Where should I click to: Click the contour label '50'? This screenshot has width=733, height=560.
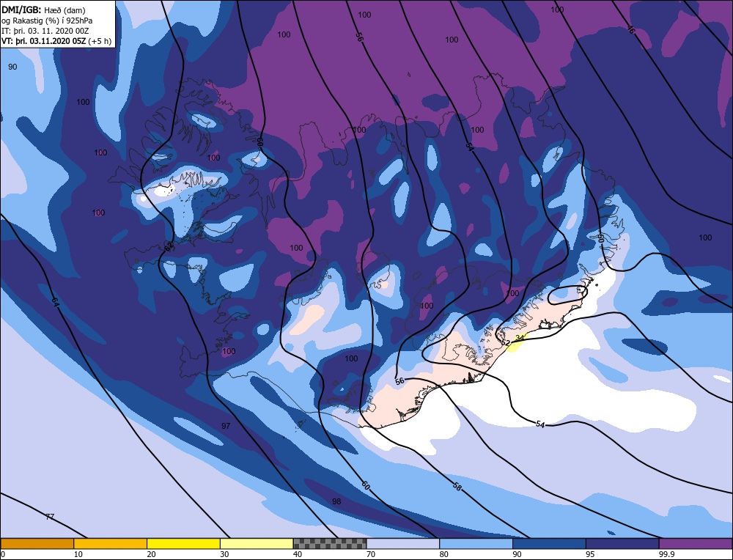coord(601,238)
